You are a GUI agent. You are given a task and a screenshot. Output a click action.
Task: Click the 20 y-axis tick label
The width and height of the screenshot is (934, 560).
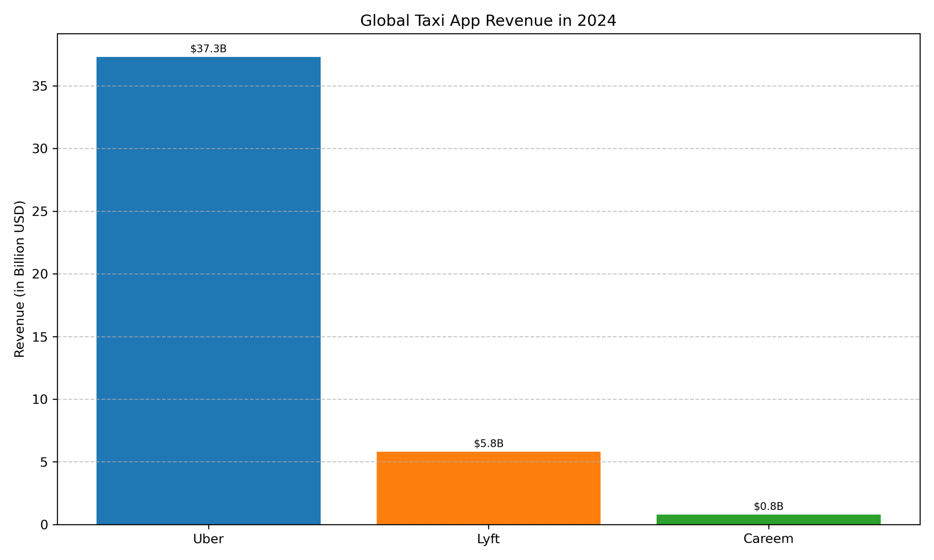(40, 274)
